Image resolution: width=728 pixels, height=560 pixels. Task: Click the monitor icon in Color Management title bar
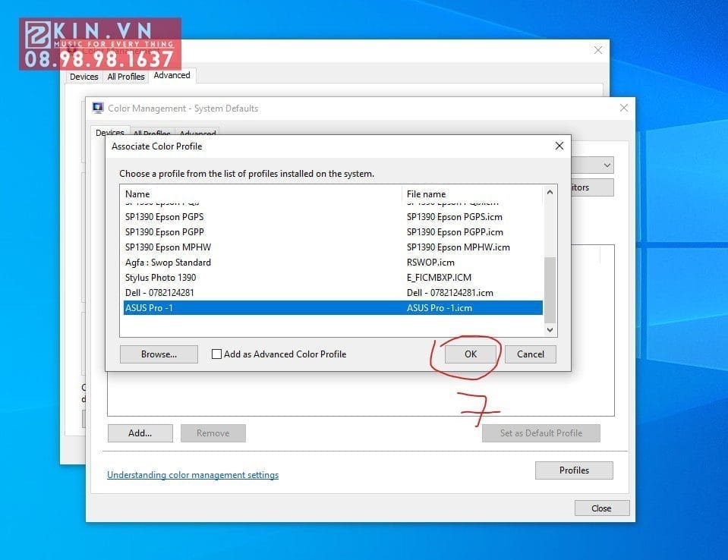(x=98, y=107)
